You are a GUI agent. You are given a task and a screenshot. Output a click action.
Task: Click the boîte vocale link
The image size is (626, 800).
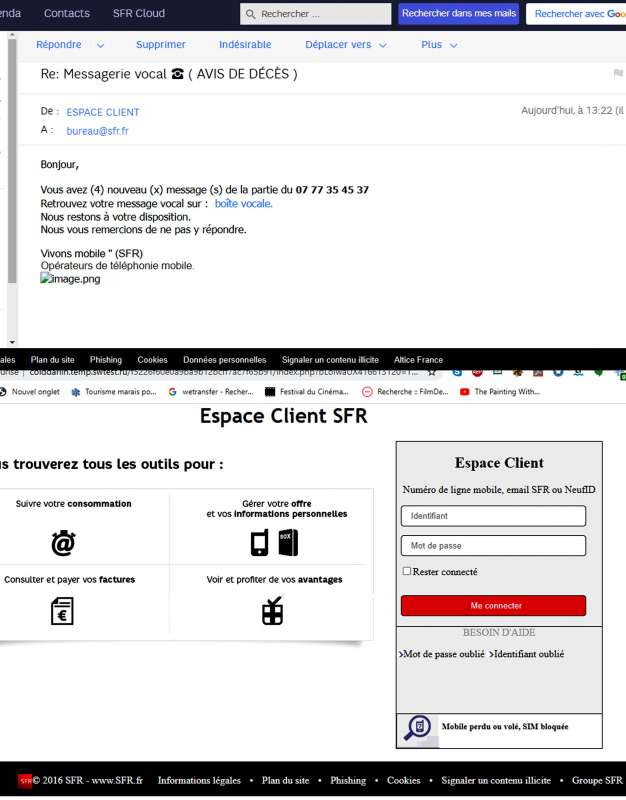(x=243, y=203)
